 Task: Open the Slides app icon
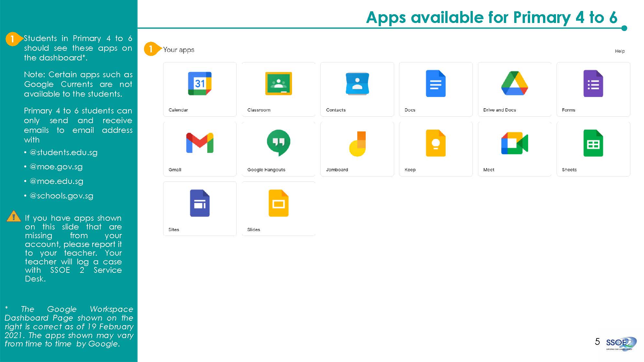[x=278, y=203]
